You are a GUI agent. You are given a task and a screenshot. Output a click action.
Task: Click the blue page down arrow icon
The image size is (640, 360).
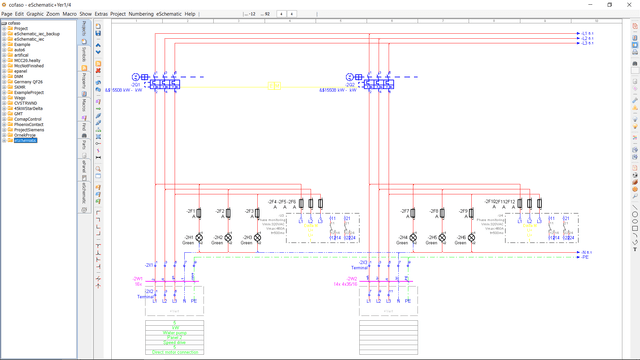point(98,52)
